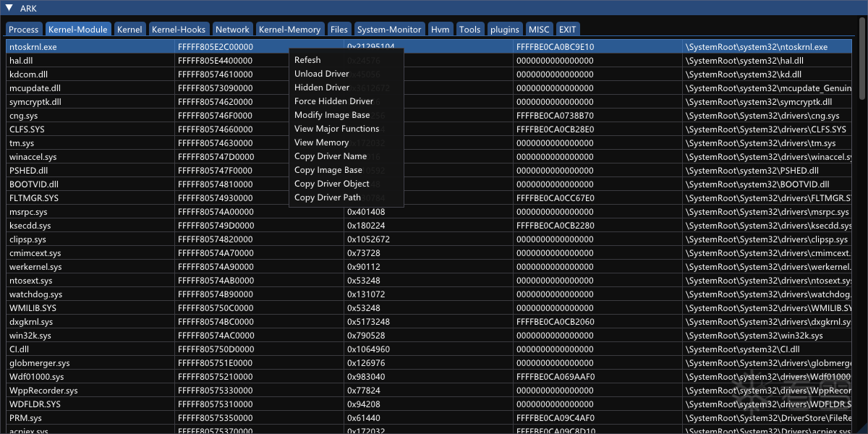
Task: Switch to the Process tab
Action: 23,29
